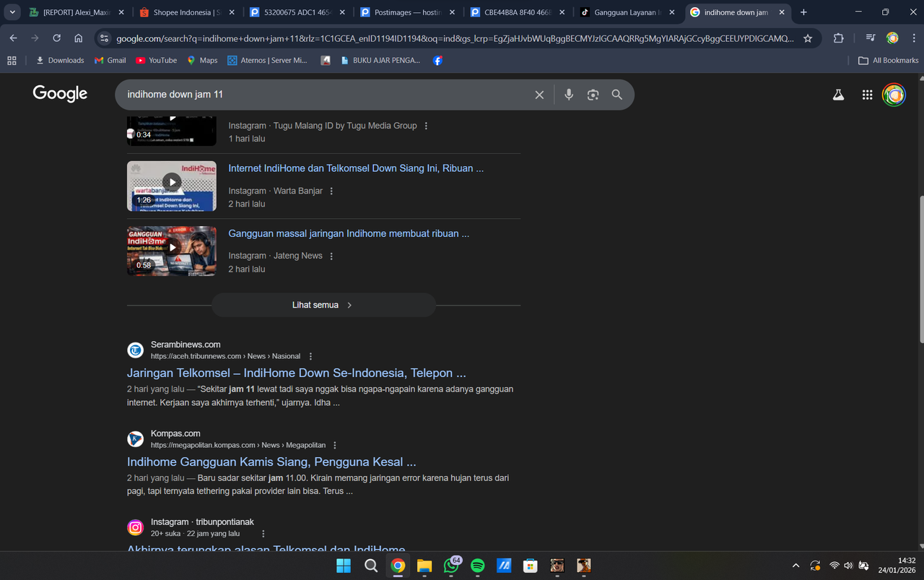Open Google Lens image search
Viewport: 924px width, 580px height.
click(x=593, y=95)
